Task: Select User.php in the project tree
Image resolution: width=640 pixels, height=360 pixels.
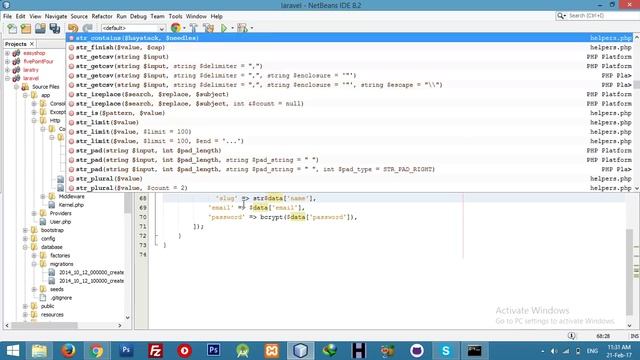Action: coord(60,222)
